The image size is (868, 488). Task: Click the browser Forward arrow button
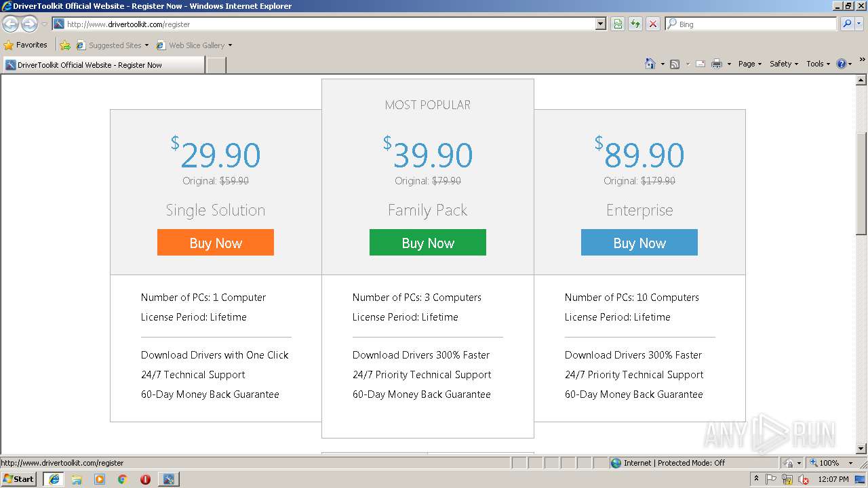29,24
